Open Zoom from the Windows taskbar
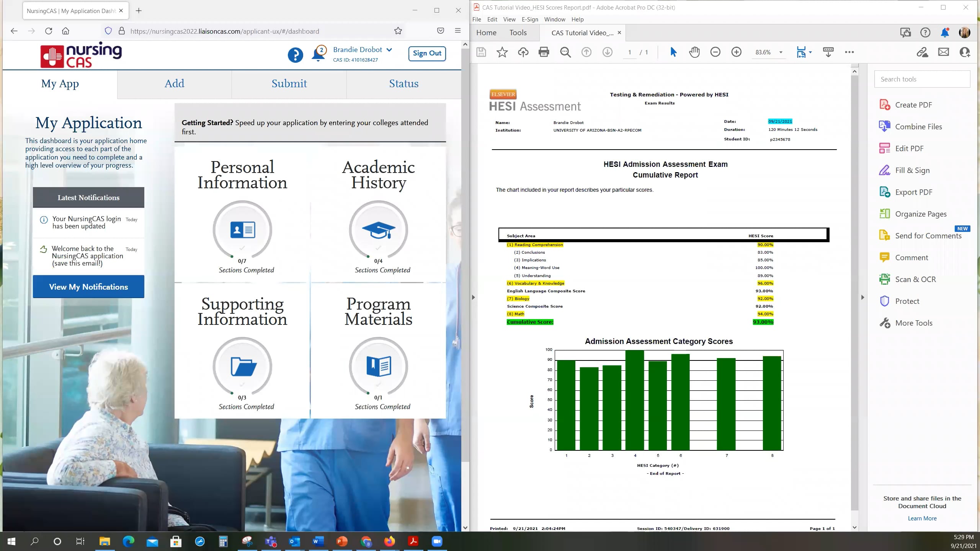The width and height of the screenshot is (980, 551). coord(437,541)
